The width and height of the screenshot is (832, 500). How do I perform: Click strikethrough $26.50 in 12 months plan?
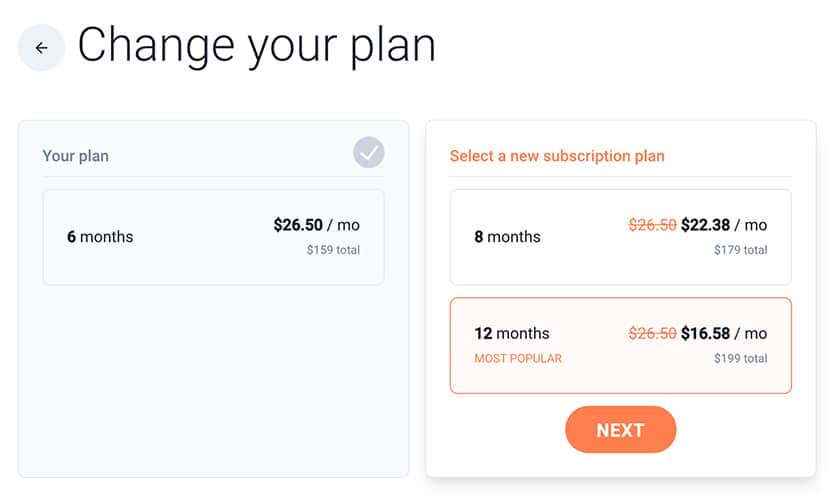[652, 333]
